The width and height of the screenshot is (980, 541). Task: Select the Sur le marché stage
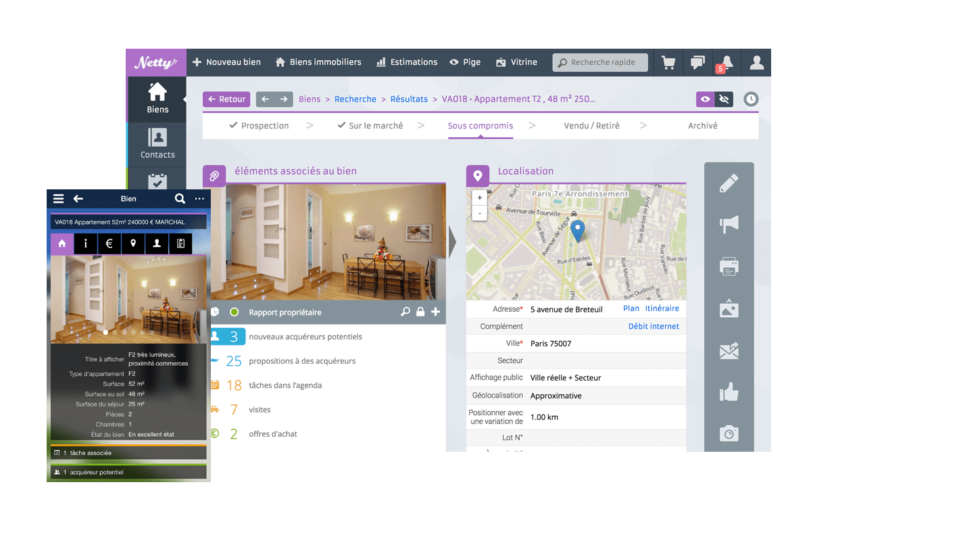[370, 126]
